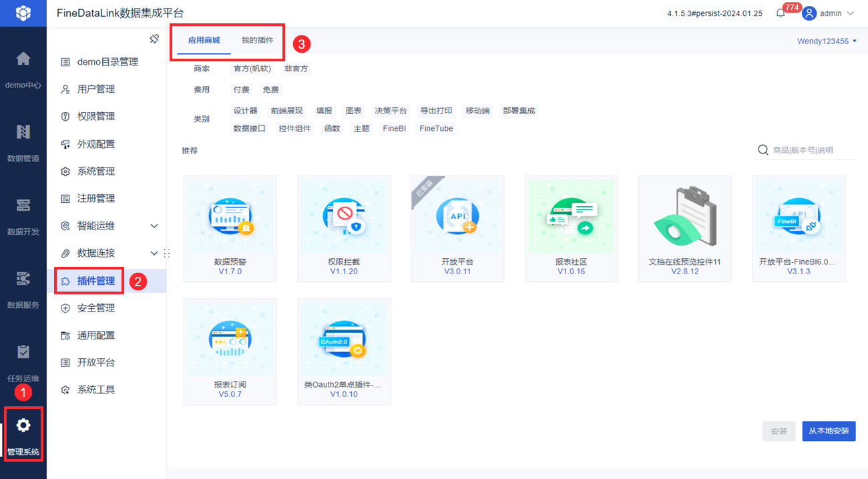Open the 任务运维 sidebar icon
Image resolution: width=868 pixels, height=479 pixels.
click(x=23, y=352)
